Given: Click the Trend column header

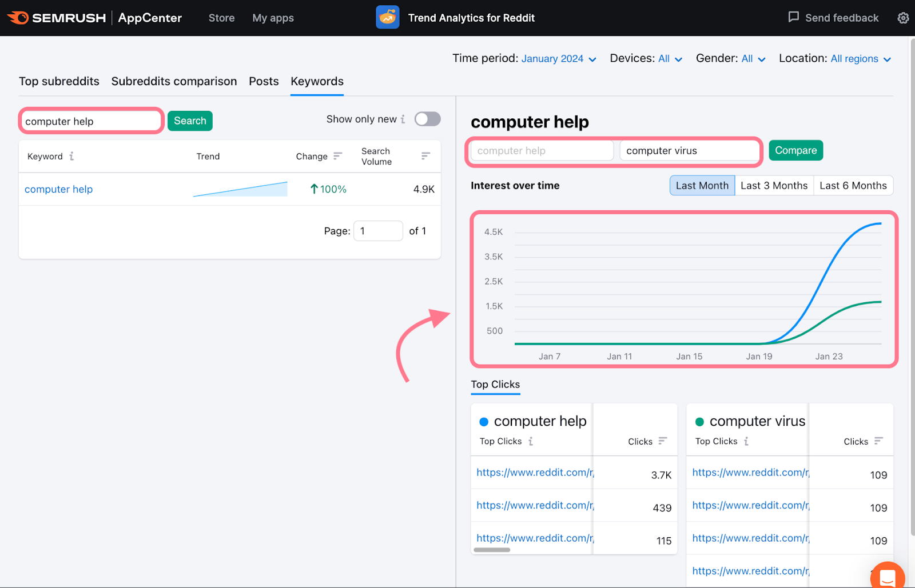Looking at the screenshot, I should click(x=208, y=156).
